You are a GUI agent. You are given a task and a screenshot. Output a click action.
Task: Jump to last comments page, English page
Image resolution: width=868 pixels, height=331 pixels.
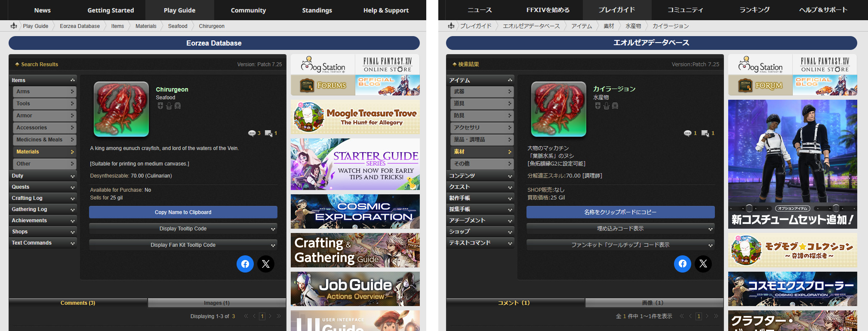(279, 316)
